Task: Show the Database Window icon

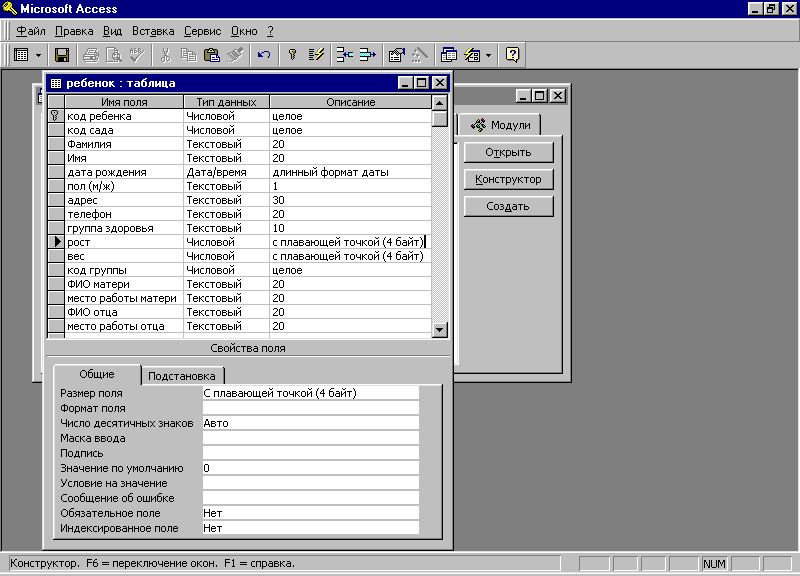Action: 448,55
